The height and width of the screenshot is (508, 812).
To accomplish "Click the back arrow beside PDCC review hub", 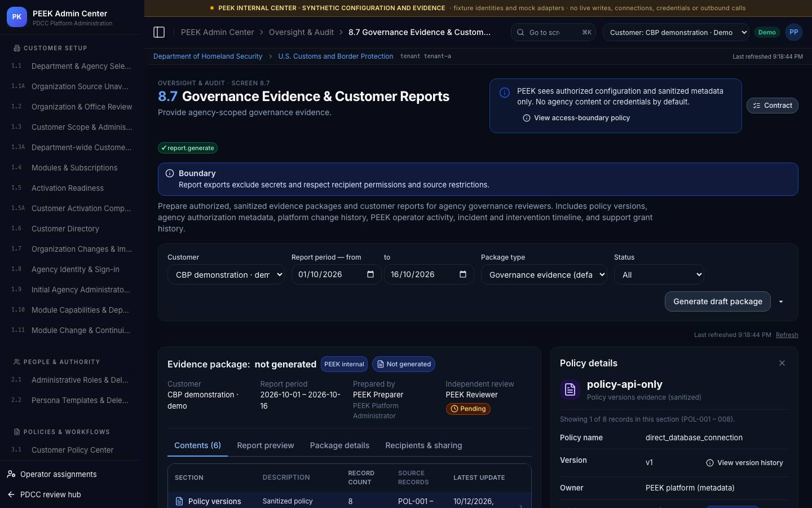I will coord(11,494).
